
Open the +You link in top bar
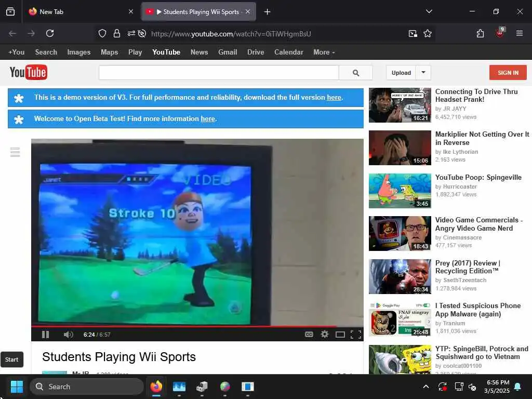point(16,52)
